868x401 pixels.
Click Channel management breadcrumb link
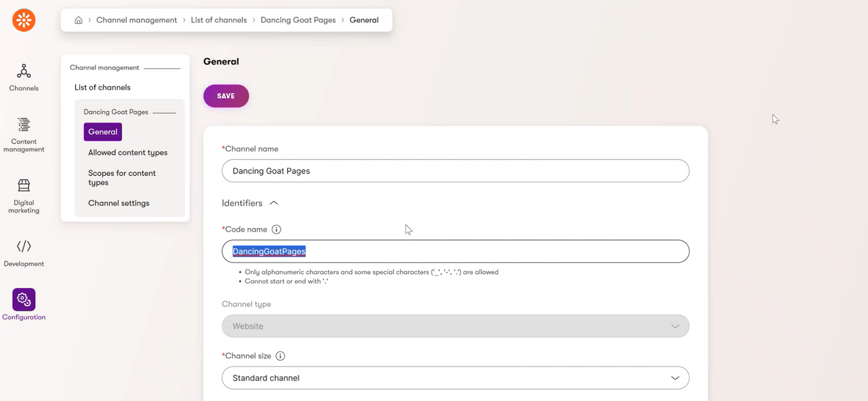(x=136, y=20)
